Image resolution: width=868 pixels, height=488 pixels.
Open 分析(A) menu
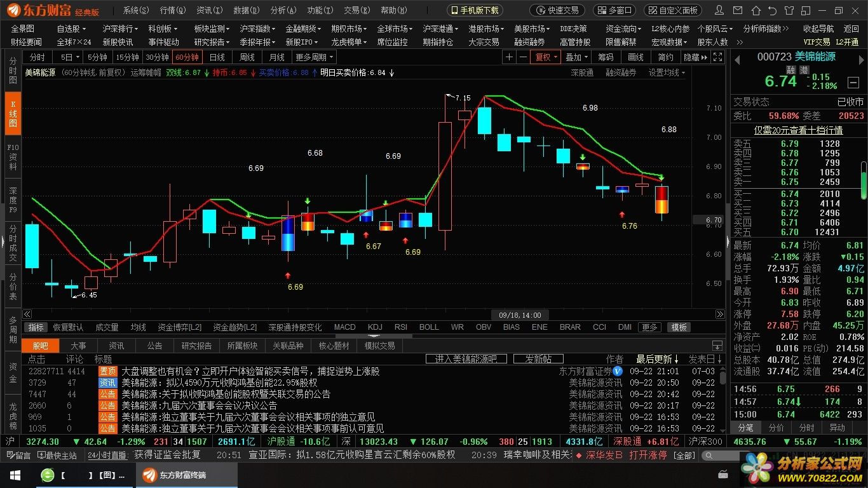[283, 10]
